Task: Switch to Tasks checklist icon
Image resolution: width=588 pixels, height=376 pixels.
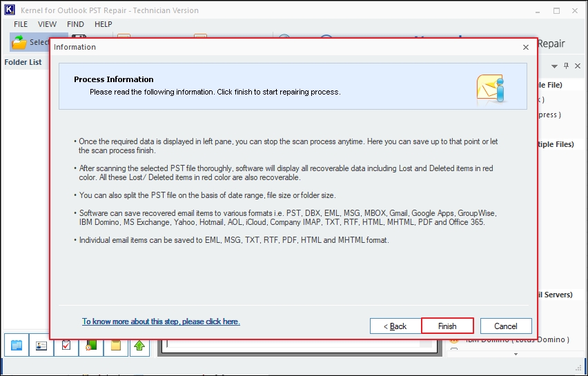Action: click(x=66, y=345)
